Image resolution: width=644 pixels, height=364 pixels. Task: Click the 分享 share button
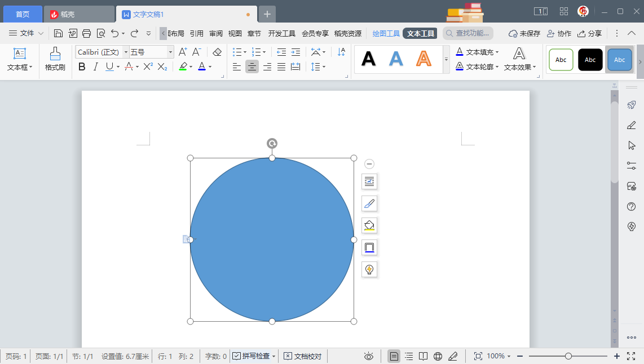point(589,33)
